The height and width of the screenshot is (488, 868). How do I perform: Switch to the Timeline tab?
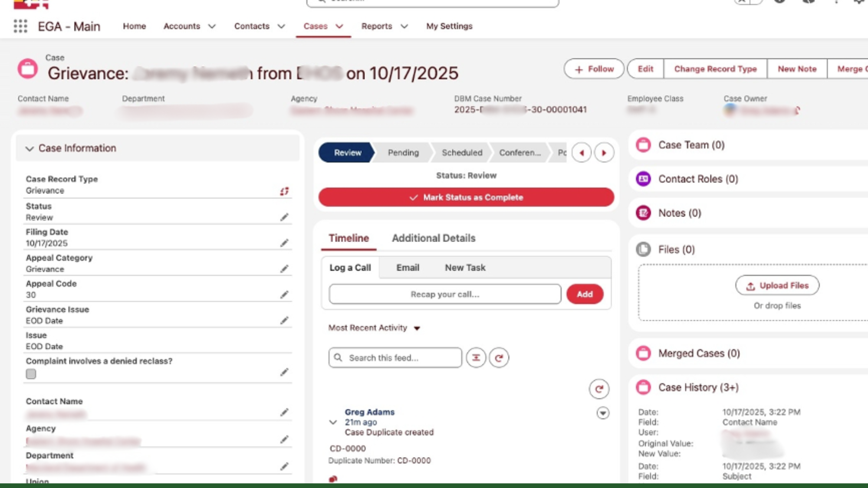(x=349, y=238)
